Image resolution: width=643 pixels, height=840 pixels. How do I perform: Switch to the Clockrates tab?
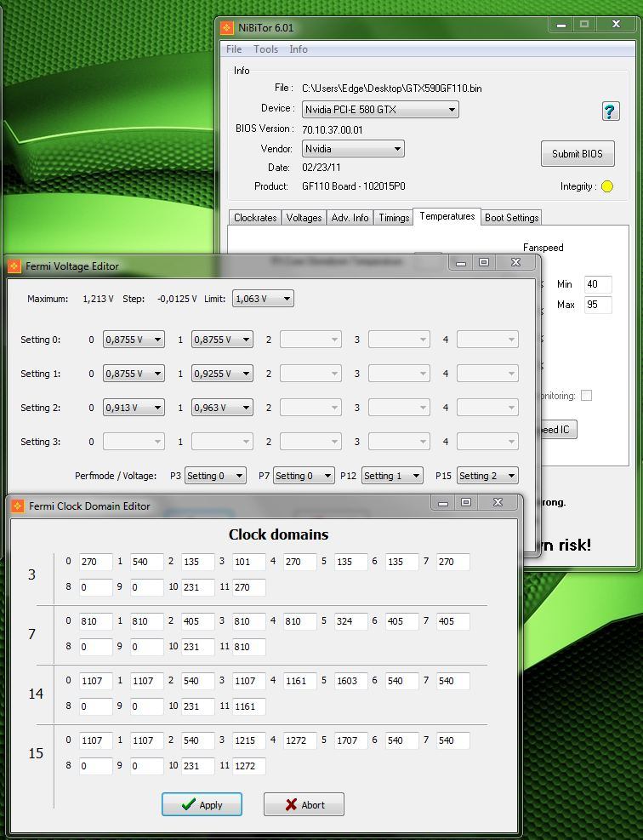255,218
